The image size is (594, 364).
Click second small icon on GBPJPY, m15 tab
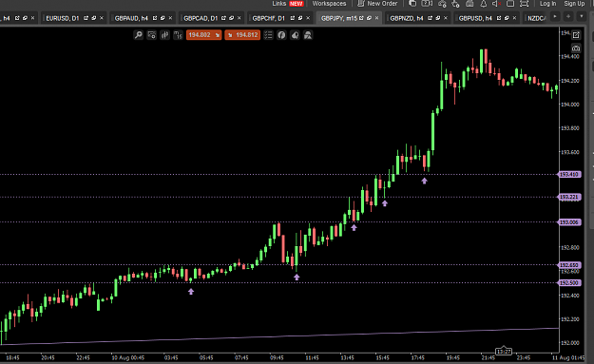pos(369,18)
